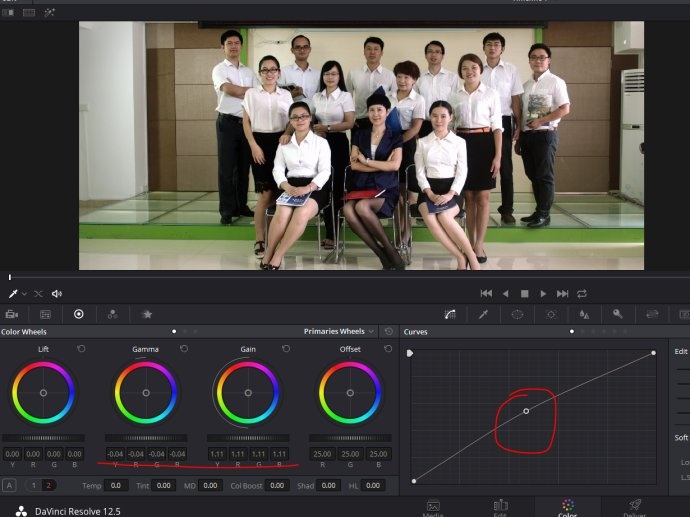Image resolution: width=690 pixels, height=517 pixels.
Task: Click the Gamma color wheel center point
Action: tap(146, 393)
